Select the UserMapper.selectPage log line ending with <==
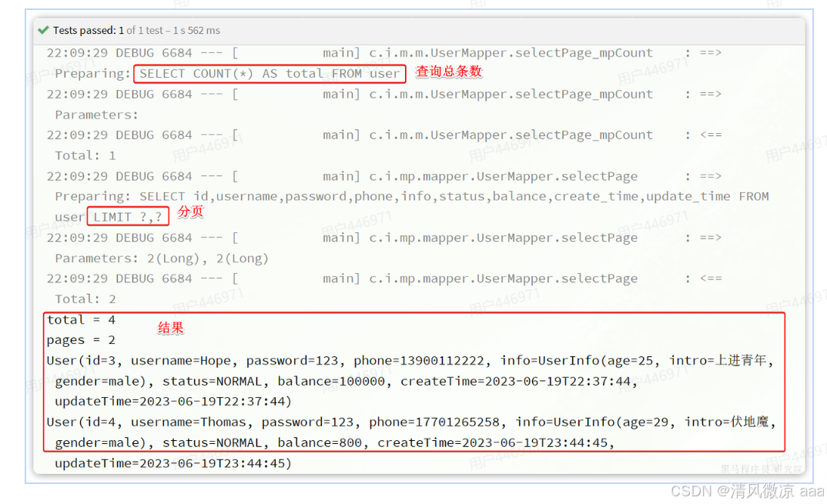827x504 pixels. [x=384, y=279]
